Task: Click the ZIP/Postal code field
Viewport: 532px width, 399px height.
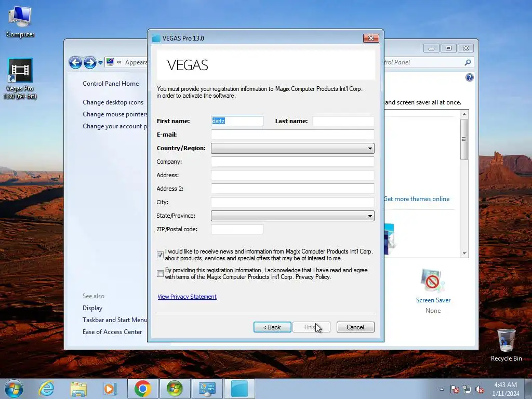Action: tap(237, 229)
